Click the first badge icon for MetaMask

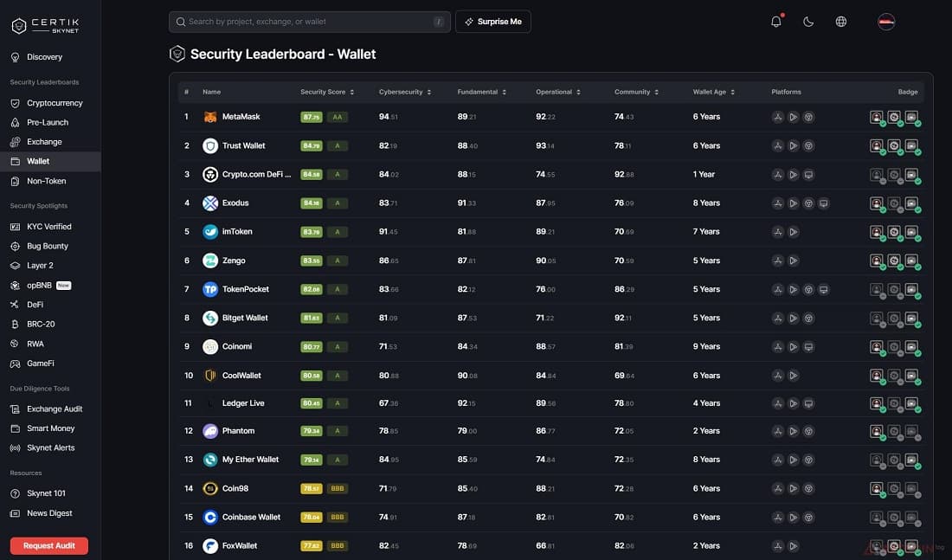pos(877,117)
